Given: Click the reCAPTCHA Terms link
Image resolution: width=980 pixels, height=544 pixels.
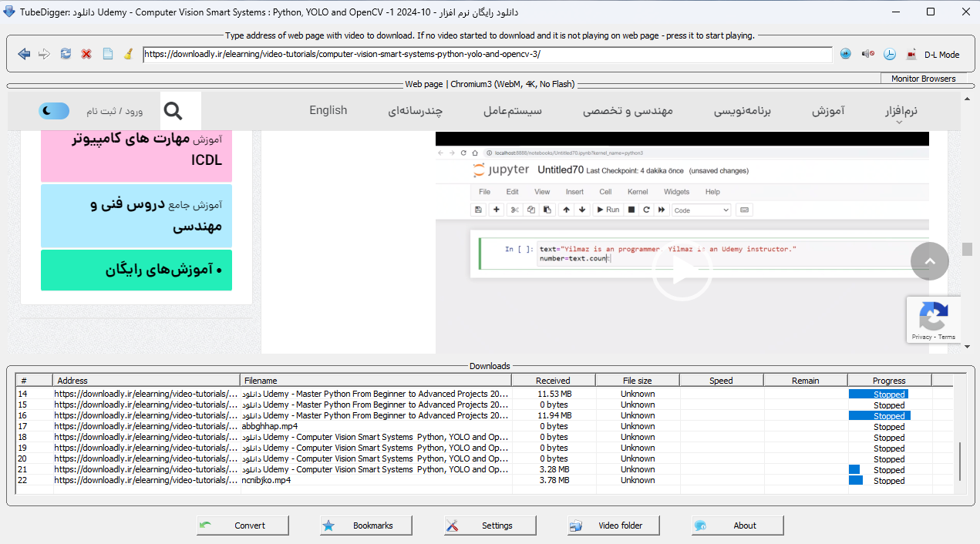Looking at the screenshot, I should (x=947, y=337).
